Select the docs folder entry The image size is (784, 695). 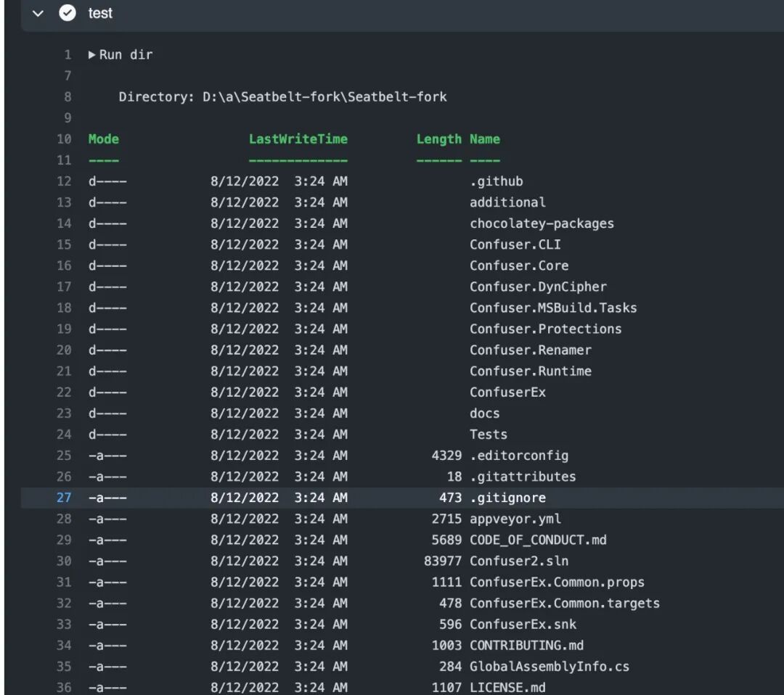point(484,414)
